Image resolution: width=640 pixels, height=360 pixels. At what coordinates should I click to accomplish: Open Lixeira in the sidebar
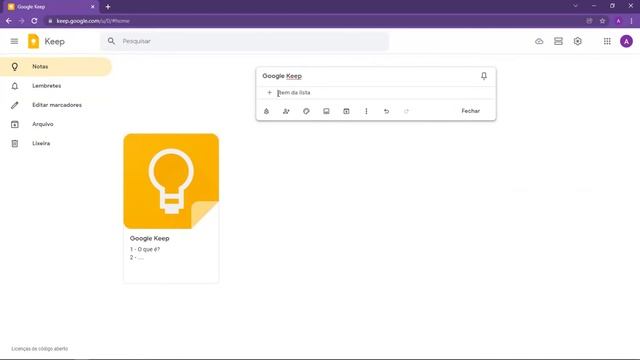coord(56,143)
